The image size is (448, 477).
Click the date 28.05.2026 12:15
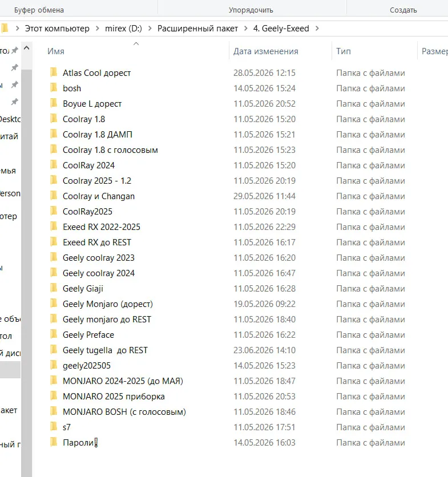264,72
